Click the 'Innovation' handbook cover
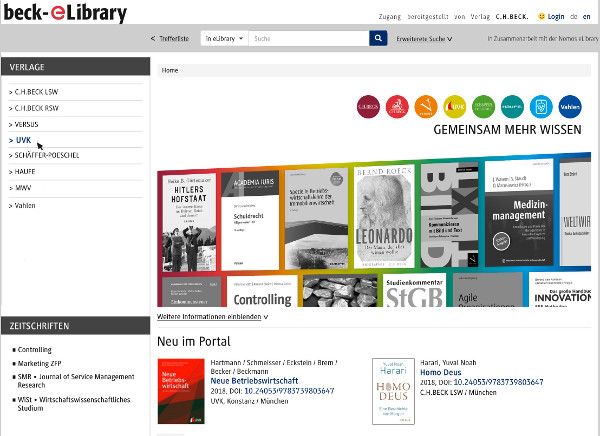The height and width of the screenshot is (436, 600). [560, 289]
